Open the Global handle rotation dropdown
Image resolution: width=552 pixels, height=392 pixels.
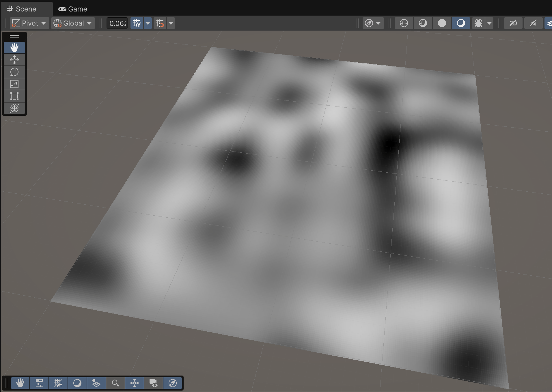click(x=73, y=23)
